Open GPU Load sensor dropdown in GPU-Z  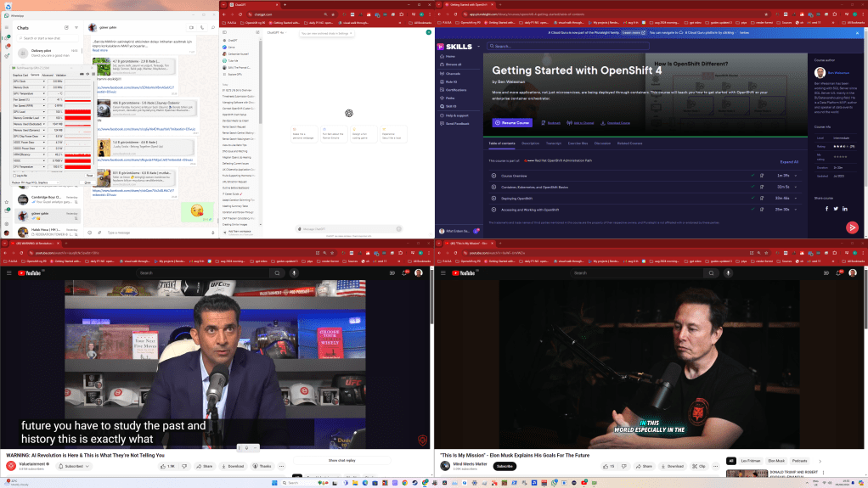coord(43,112)
